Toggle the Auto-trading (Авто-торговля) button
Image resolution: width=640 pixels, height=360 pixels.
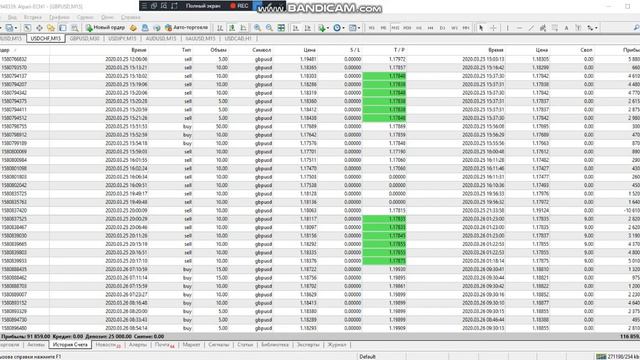coord(186,28)
